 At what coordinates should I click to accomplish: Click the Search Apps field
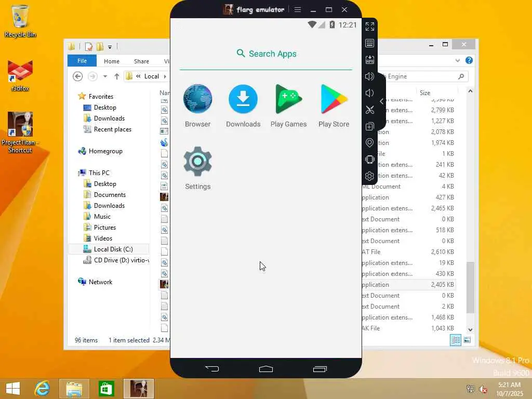tap(266, 54)
